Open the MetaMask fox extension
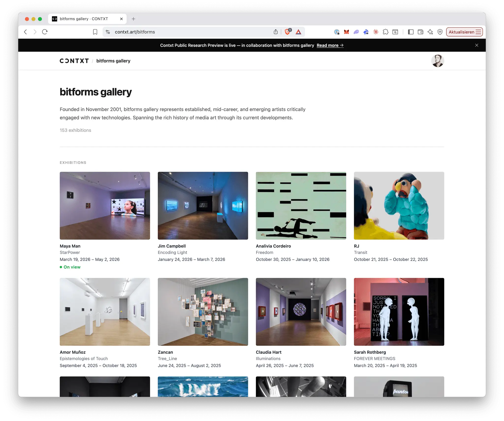 point(346,32)
